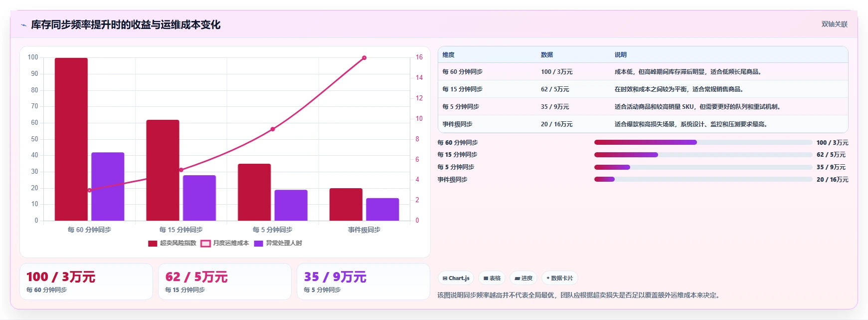Click the right y-axis label 16

coord(419,57)
